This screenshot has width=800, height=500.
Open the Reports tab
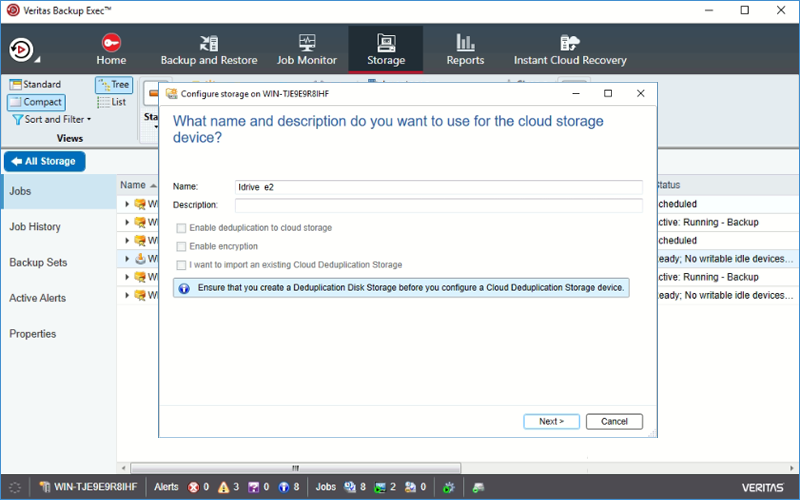465,49
